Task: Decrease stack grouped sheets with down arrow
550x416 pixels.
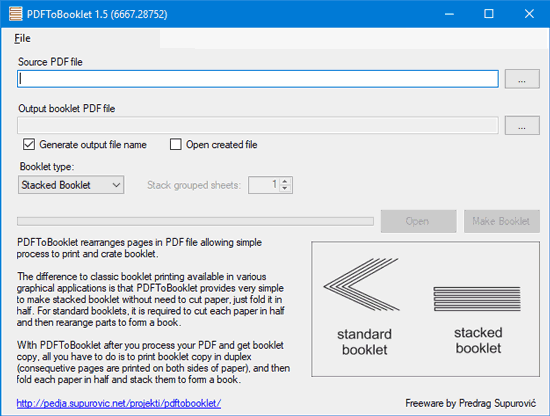Action: (x=285, y=188)
